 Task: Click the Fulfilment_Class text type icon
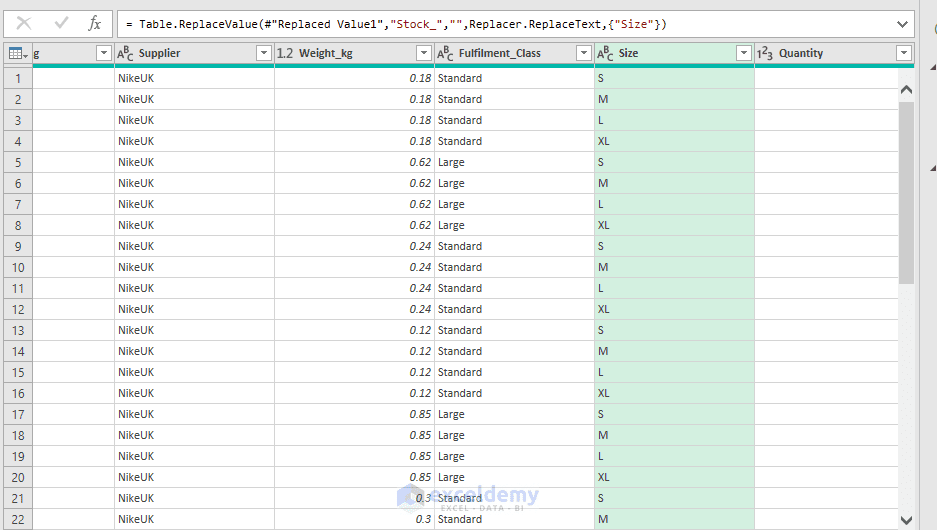[445, 54]
